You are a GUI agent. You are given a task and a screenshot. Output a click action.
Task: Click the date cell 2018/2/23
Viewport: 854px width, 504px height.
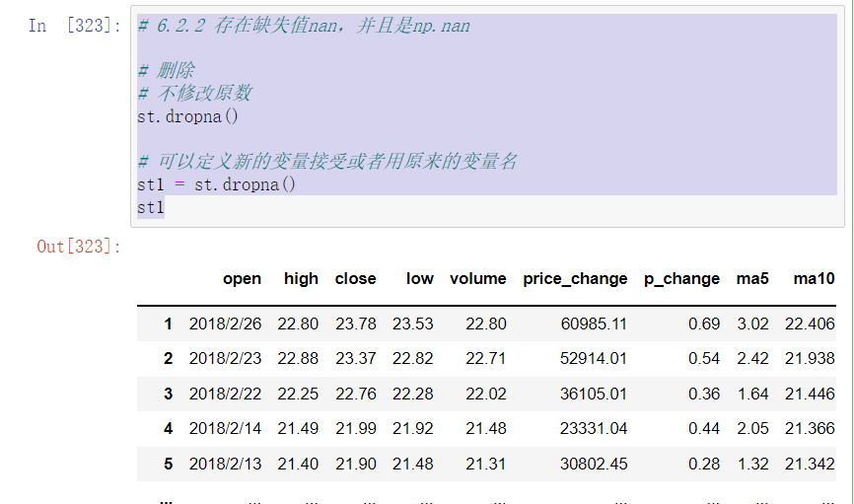(x=226, y=359)
